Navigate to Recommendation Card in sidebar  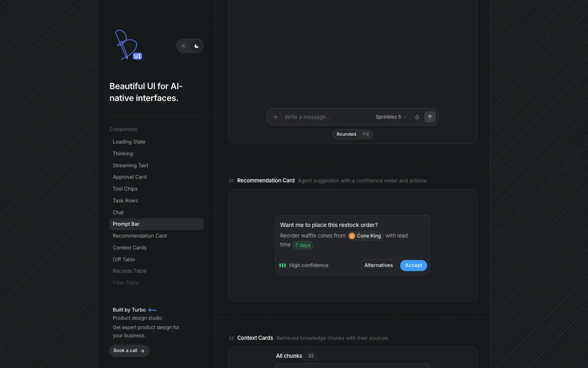click(x=156, y=236)
